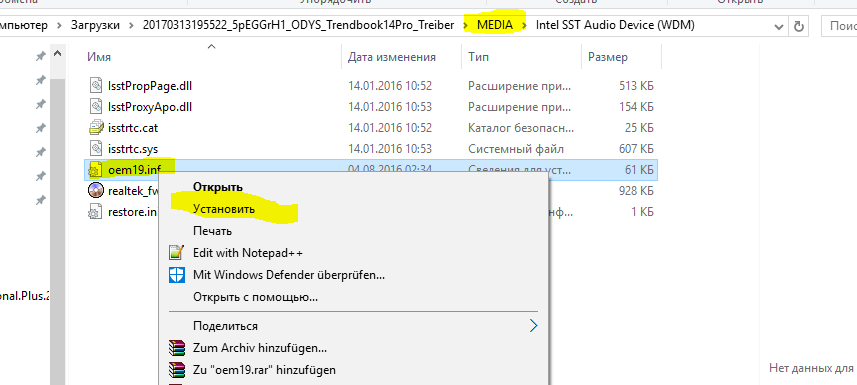Expand chevron after MEDIA breadcrumb
The width and height of the screenshot is (857, 385).
[x=525, y=25]
